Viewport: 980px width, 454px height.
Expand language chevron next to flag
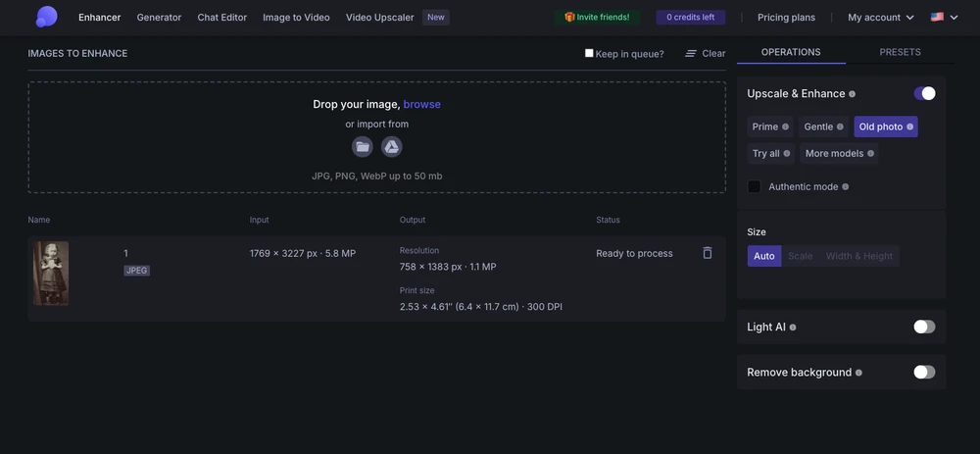pos(954,18)
